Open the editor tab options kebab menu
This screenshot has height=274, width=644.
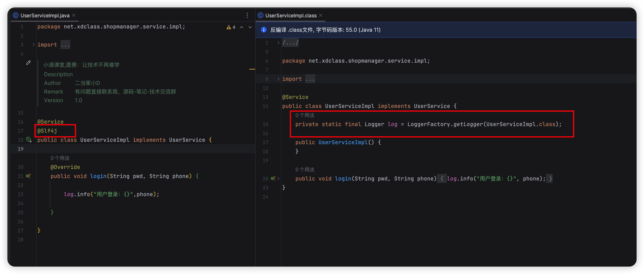click(247, 15)
